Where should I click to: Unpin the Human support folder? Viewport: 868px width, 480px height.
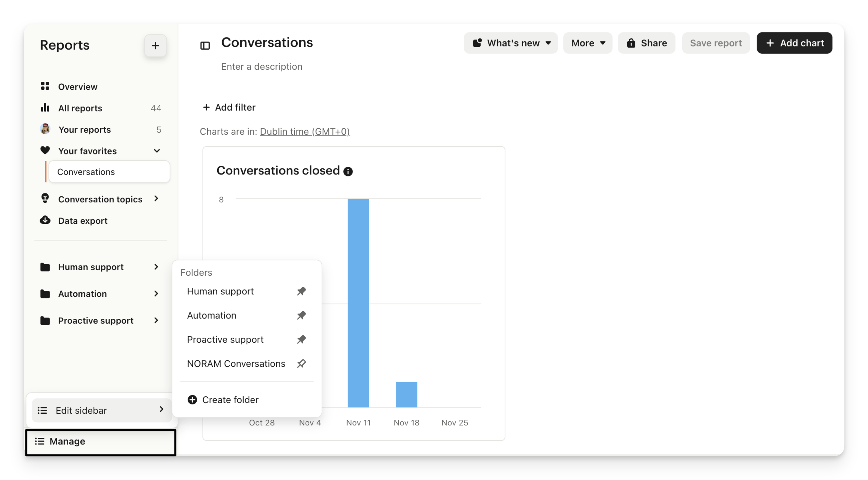pos(301,291)
